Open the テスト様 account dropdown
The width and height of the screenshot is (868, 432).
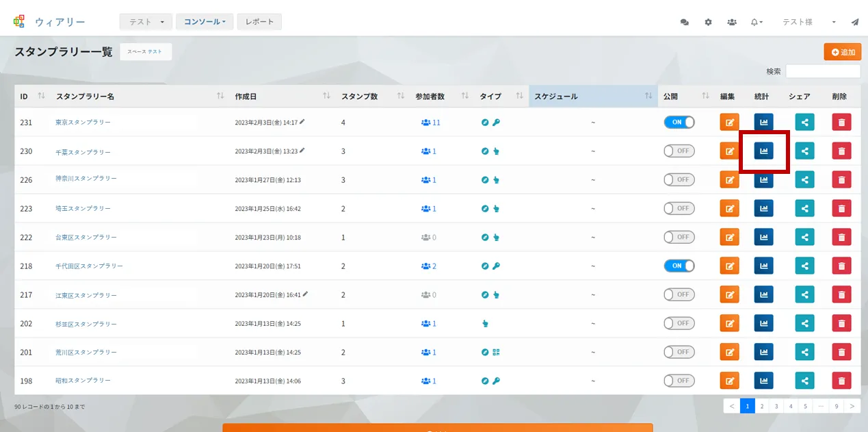click(x=809, y=22)
